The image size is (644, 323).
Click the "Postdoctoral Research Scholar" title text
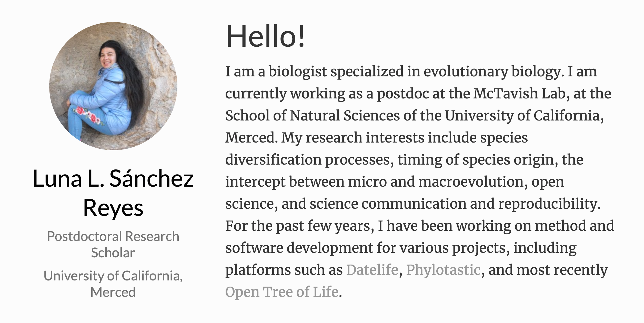[x=113, y=244]
